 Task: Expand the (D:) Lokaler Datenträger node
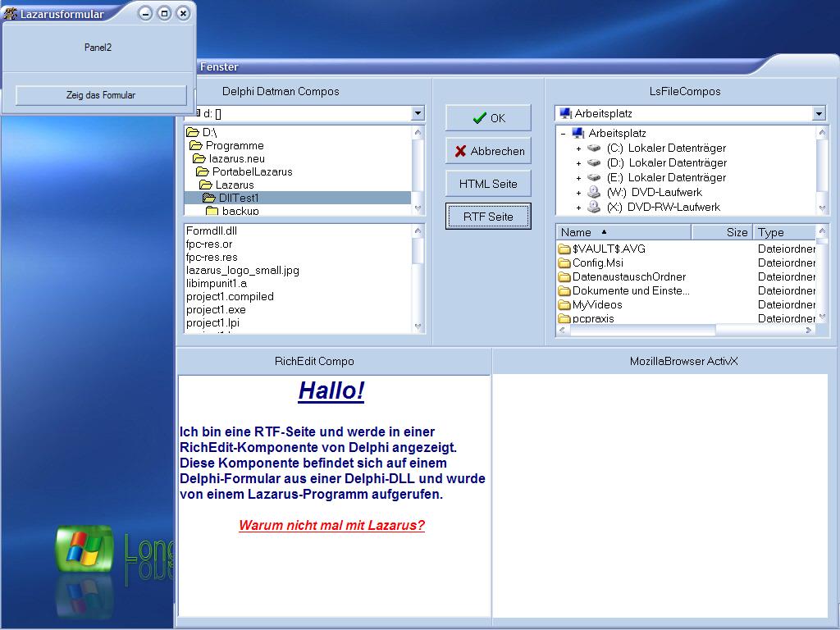coord(578,163)
